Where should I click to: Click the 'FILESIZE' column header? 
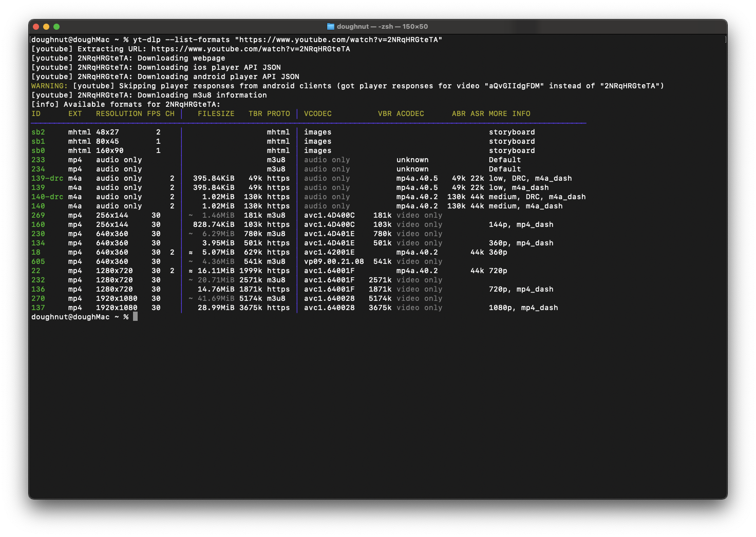pos(216,113)
